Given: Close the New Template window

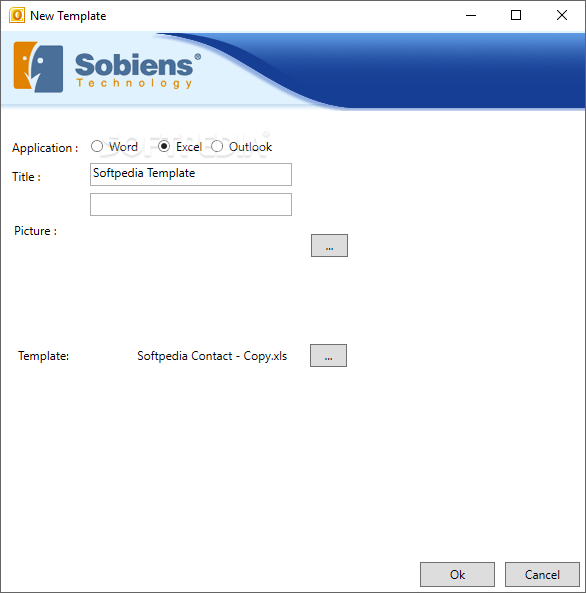Looking at the screenshot, I should [562, 16].
